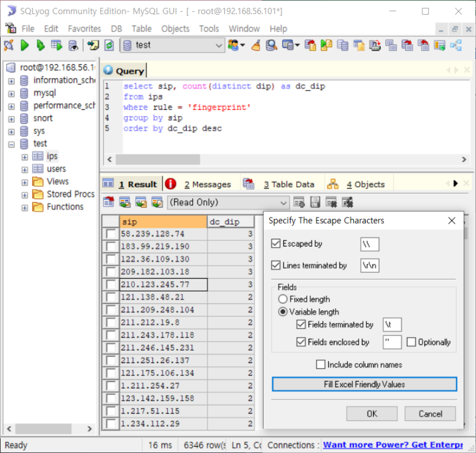Screen dimensions: 476x453
Task: Click the flush broom icon
Action: point(256,46)
